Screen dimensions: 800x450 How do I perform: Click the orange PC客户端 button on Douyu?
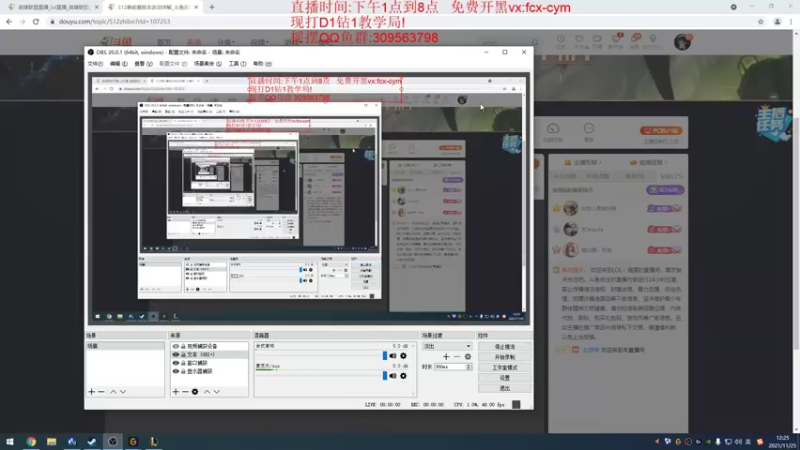[661, 131]
